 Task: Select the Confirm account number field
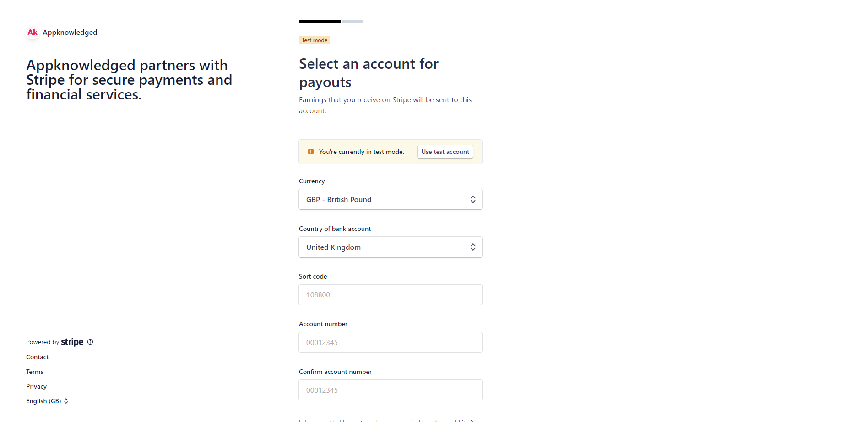coord(390,390)
